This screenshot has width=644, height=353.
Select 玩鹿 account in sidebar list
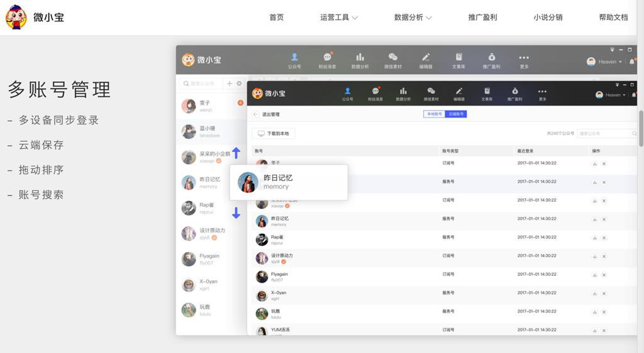[211, 310]
